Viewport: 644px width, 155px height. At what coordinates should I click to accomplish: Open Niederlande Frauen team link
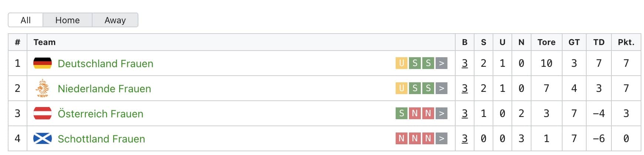pos(104,89)
